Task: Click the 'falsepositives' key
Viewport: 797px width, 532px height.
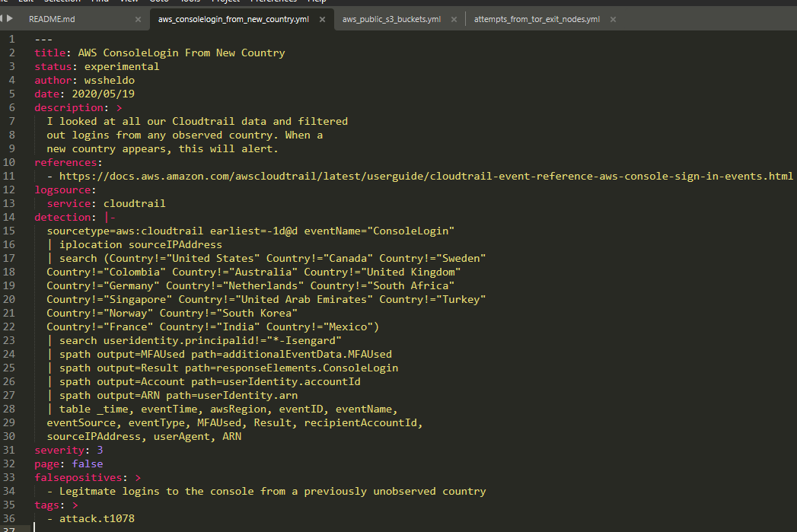Action: 78,478
